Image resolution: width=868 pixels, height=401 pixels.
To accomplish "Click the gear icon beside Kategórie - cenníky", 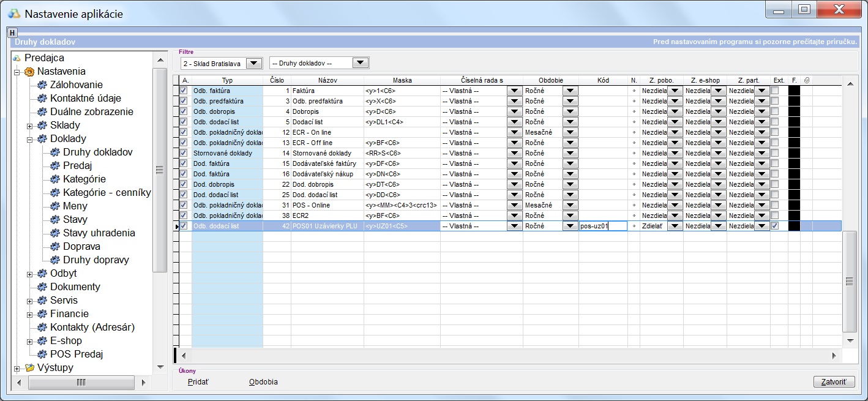I will pos(54,193).
